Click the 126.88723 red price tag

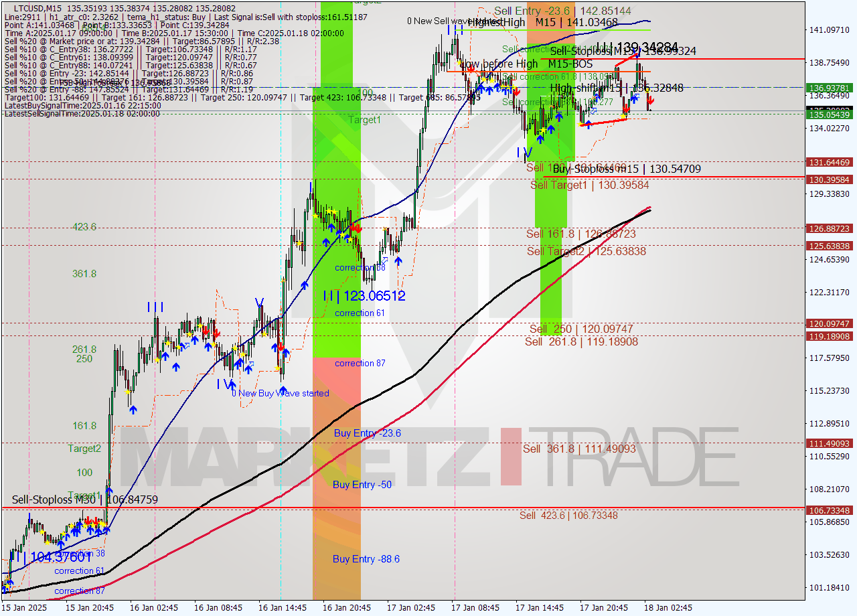(830, 228)
